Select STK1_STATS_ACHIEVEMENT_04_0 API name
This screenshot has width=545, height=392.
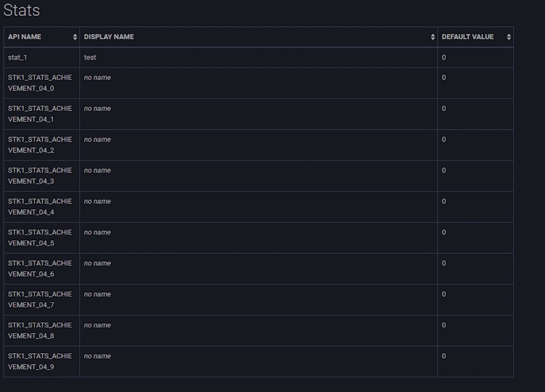[39, 83]
